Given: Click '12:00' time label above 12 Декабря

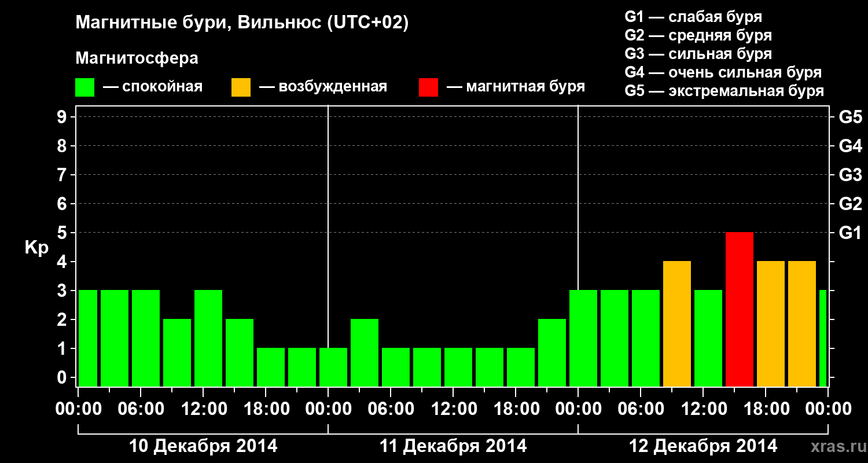Looking at the screenshot, I should (703, 409).
